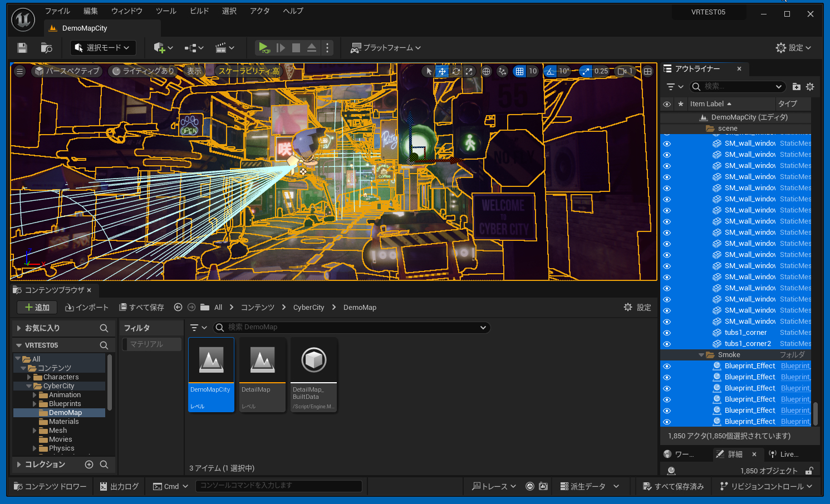Select the rotate transform tool in viewport
The width and height of the screenshot is (830, 504).
click(x=456, y=71)
